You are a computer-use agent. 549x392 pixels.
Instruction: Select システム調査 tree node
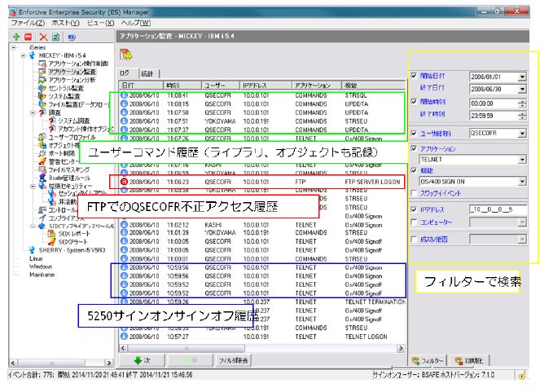[x=74, y=121]
